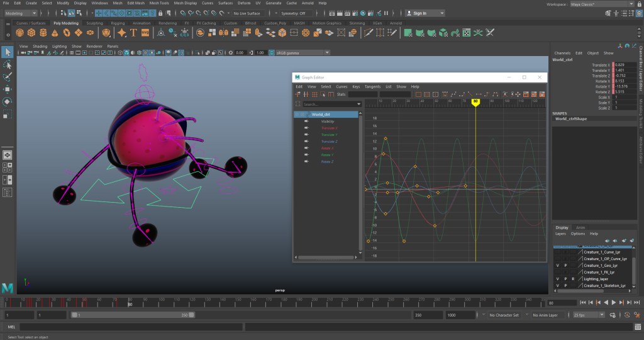Open the Tangents menu in Graph Editor
Screen dimensions: 644x340
point(372,86)
